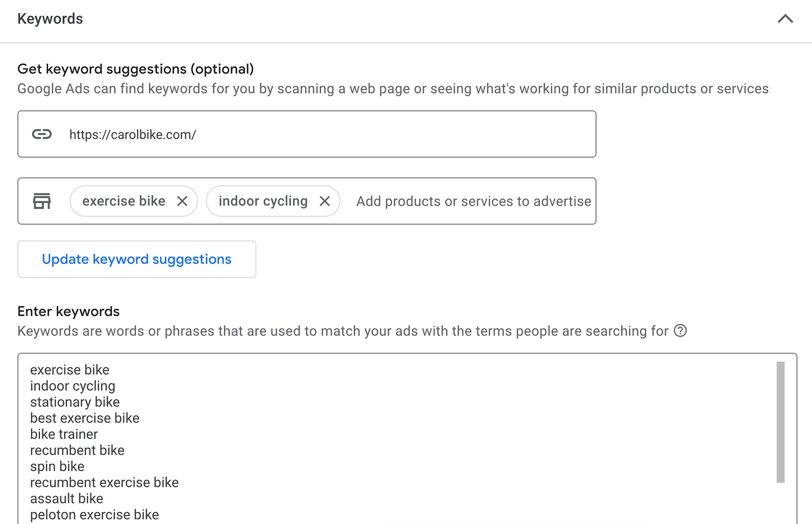
Task: Select the indoor cycling chip label
Action: coord(263,201)
